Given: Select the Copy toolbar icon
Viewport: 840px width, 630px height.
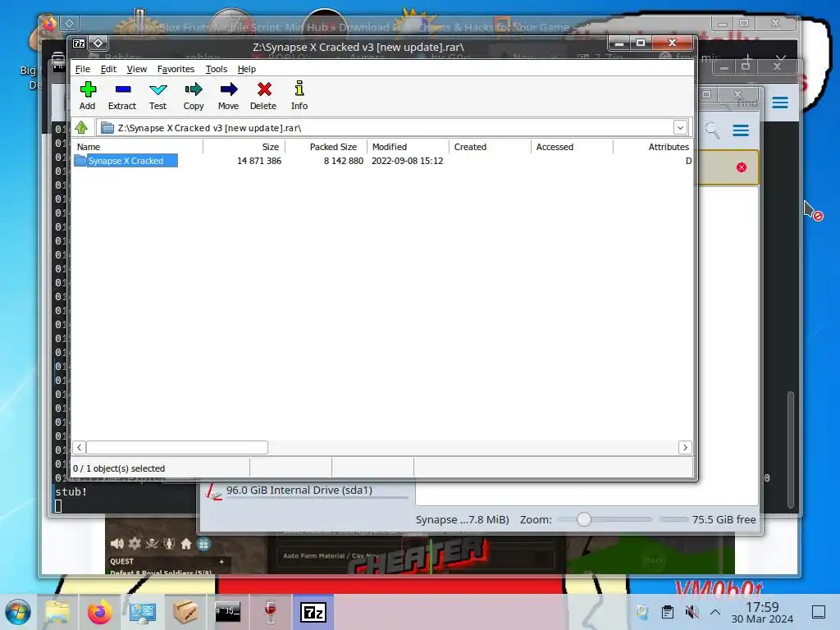Looking at the screenshot, I should pyautogui.click(x=194, y=95).
